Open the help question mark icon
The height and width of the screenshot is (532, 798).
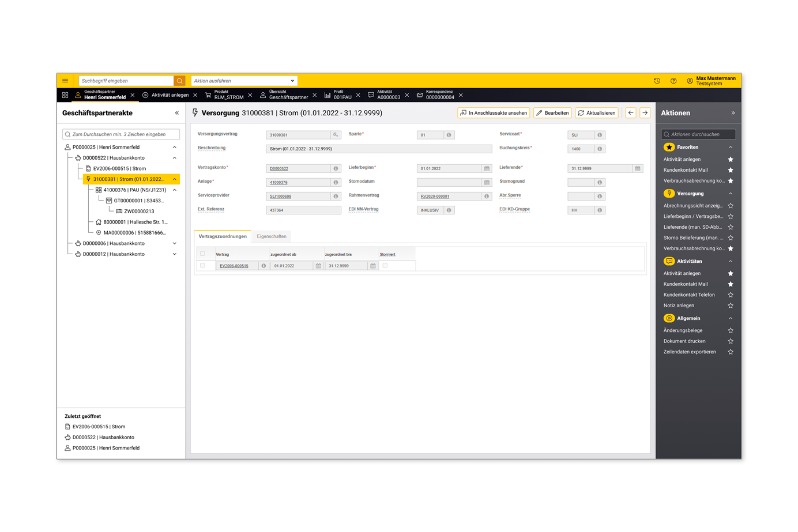pos(673,81)
